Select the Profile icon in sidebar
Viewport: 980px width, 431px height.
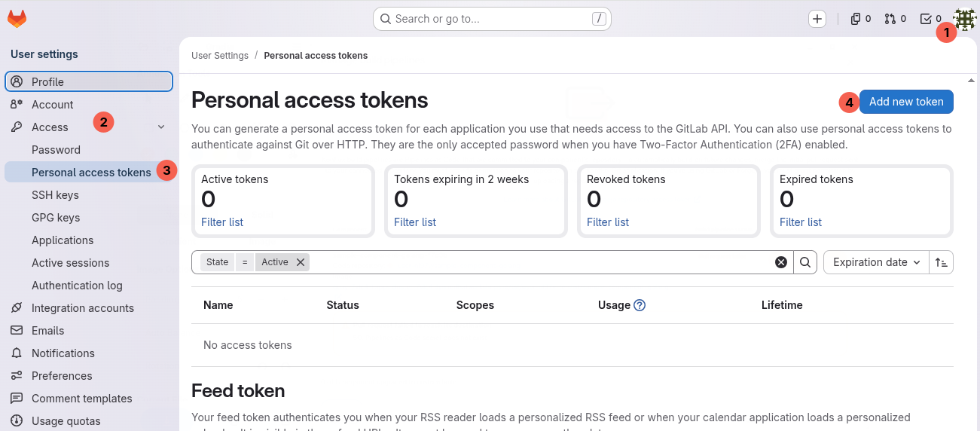click(x=17, y=81)
